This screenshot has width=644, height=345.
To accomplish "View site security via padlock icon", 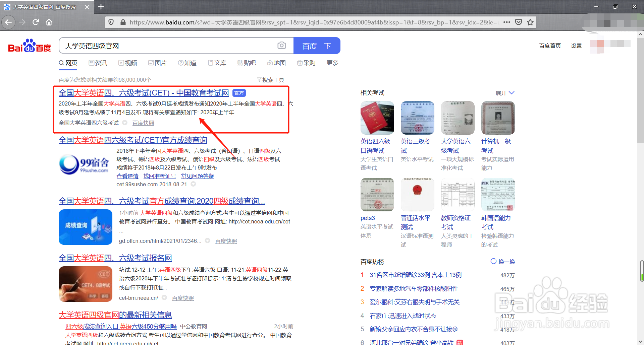I will click(x=123, y=22).
